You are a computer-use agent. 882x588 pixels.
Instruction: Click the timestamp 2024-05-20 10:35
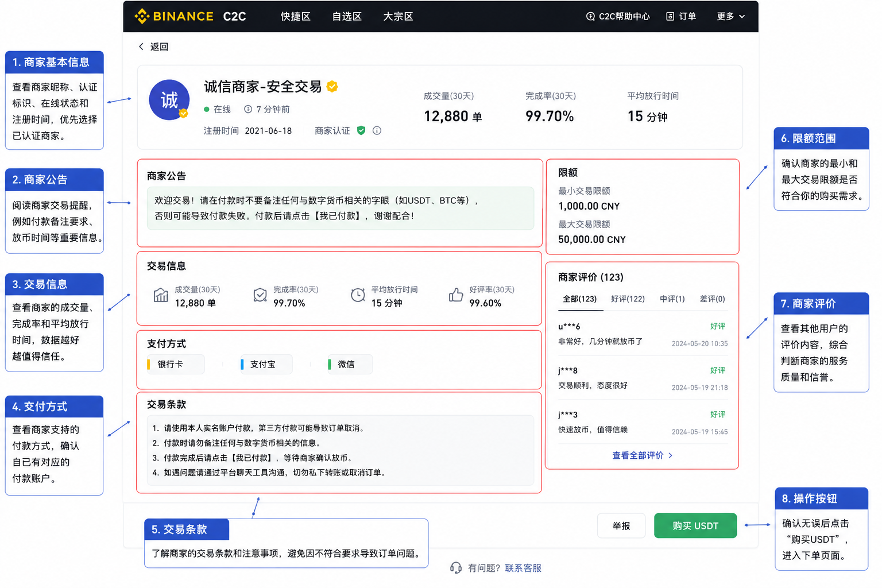699,343
